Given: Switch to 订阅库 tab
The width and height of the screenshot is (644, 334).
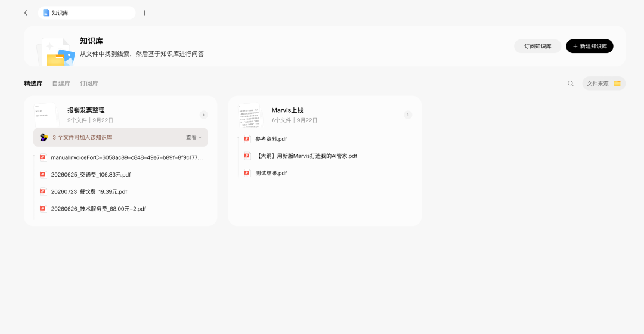Looking at the screenshot, I should (89, 83).
